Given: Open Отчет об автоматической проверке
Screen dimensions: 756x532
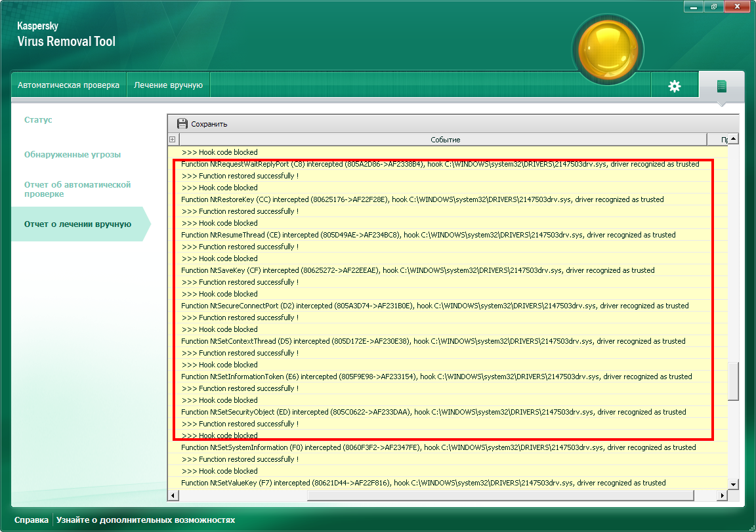Looking at the screenshot, I should 77,190.
